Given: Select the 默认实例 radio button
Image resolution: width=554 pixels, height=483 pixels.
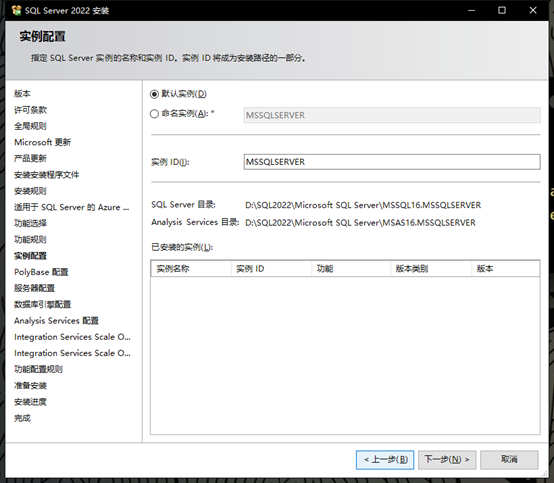Looking at the screenshot, I should (154, 94).
